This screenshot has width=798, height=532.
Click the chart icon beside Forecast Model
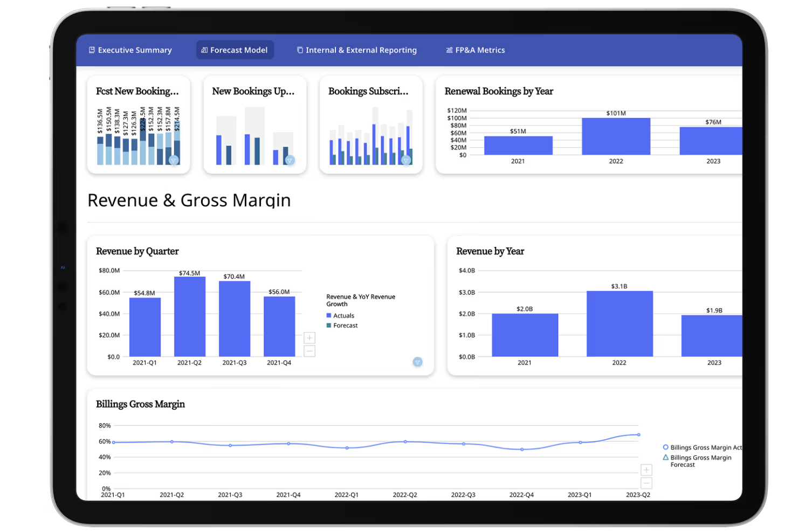[x=204, y=50]
